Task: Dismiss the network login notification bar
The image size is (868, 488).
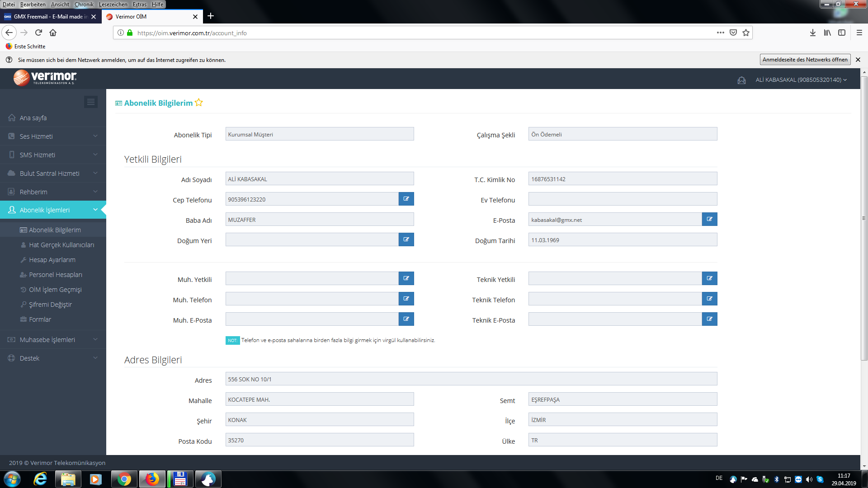Action: pyautogui.click(x=858, y=60)
